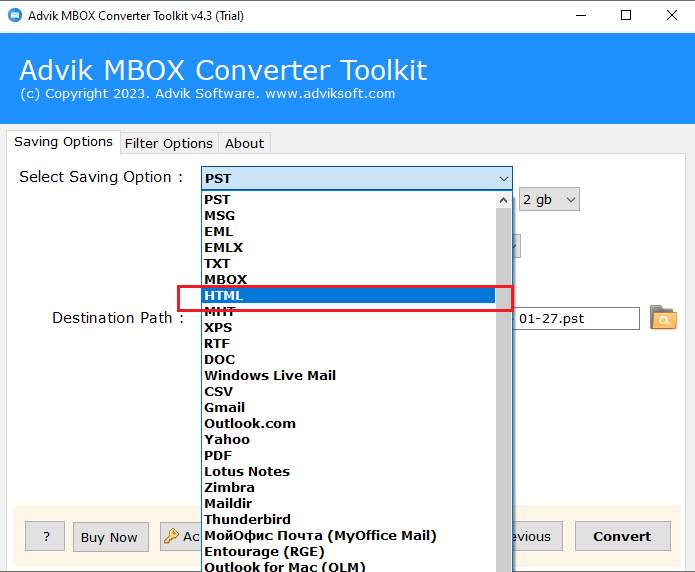
Task: Select Maildir in the dropdown
Action: (x=349, y=503)
